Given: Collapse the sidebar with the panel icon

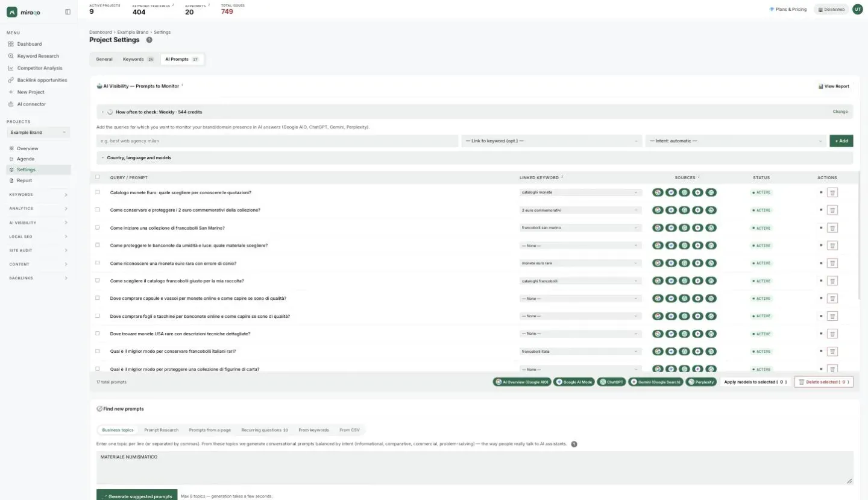Looking at the screenshot, I should click(68, 11).
